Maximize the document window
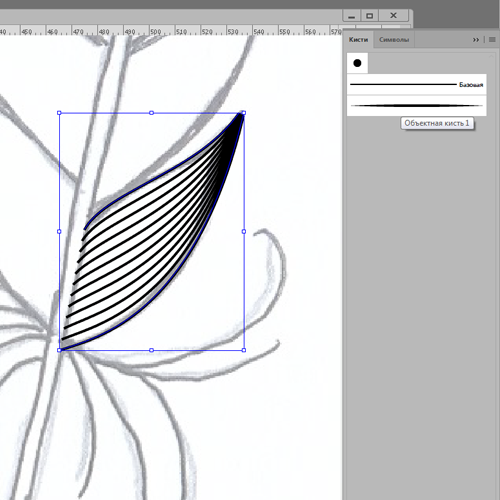Viewport: 500px width, 500px height. 370,16
